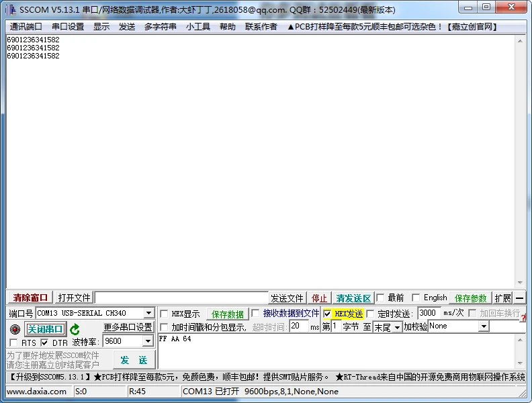Tick the 最前 always-on-top checkbox
532x403 pixels.
380,298
